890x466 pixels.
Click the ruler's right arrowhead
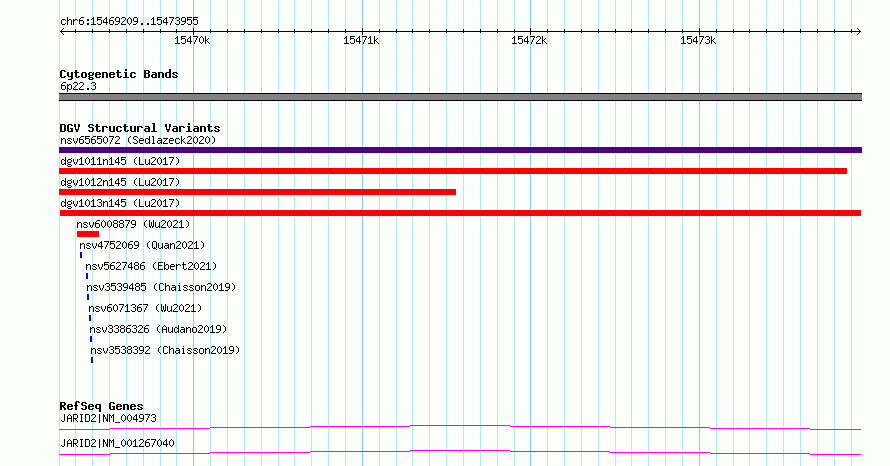[858, 31]
